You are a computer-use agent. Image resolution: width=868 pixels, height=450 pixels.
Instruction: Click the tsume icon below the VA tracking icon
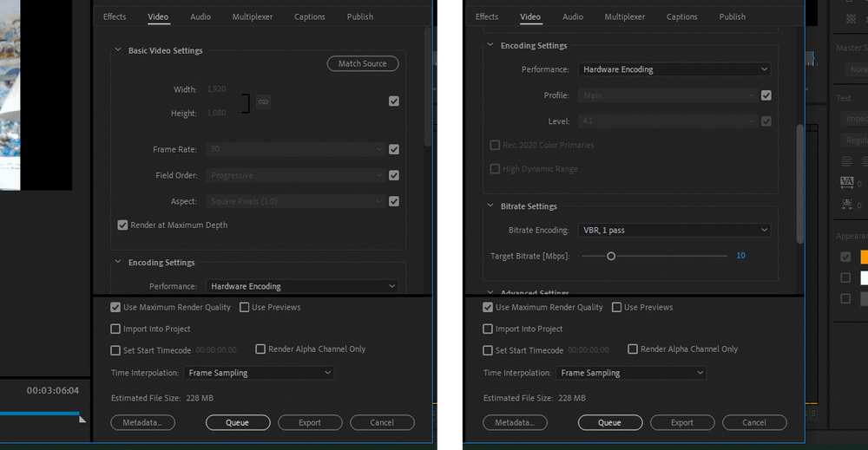(847, 204)
